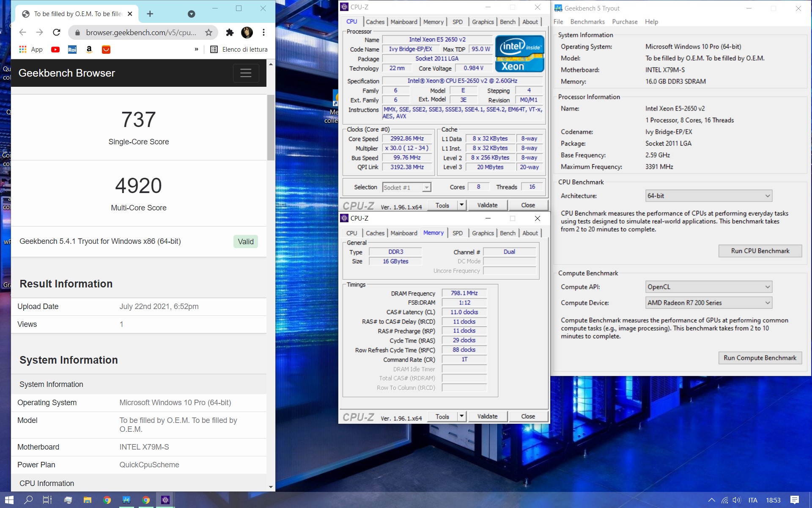Click Tools button in lower CPU-Z window

[442, 417]
